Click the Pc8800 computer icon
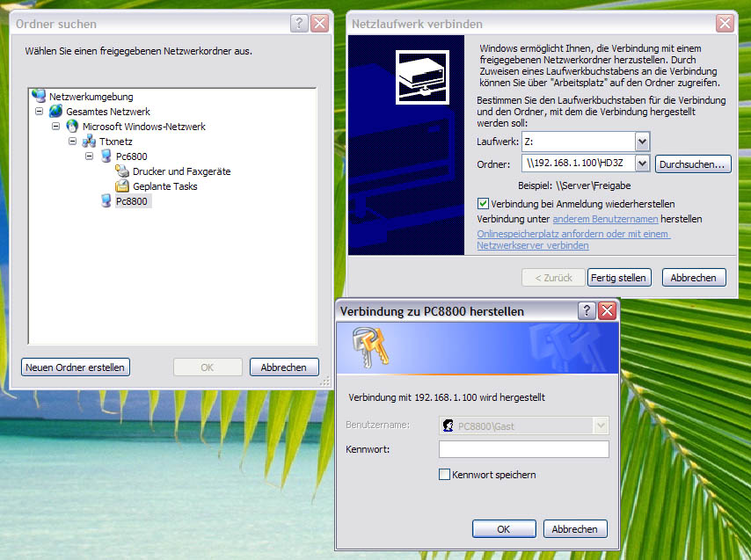751x560 pixels. point(106,201)
